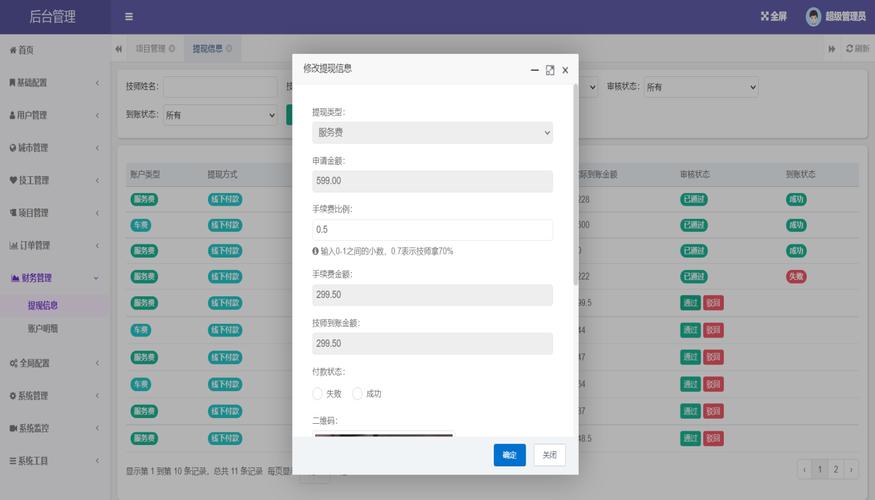Select the 成功 payment status radio

tap(357, 394)
